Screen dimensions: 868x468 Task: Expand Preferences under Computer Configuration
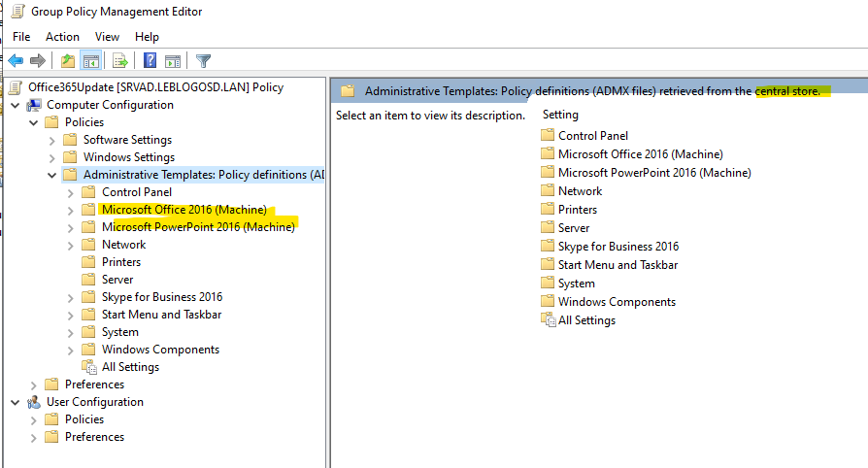(34, 385)
